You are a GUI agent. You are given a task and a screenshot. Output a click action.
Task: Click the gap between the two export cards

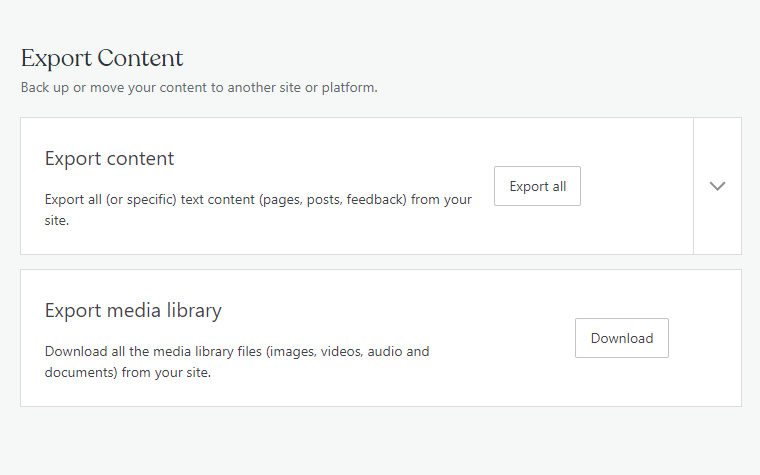click(x=380, y=262)
